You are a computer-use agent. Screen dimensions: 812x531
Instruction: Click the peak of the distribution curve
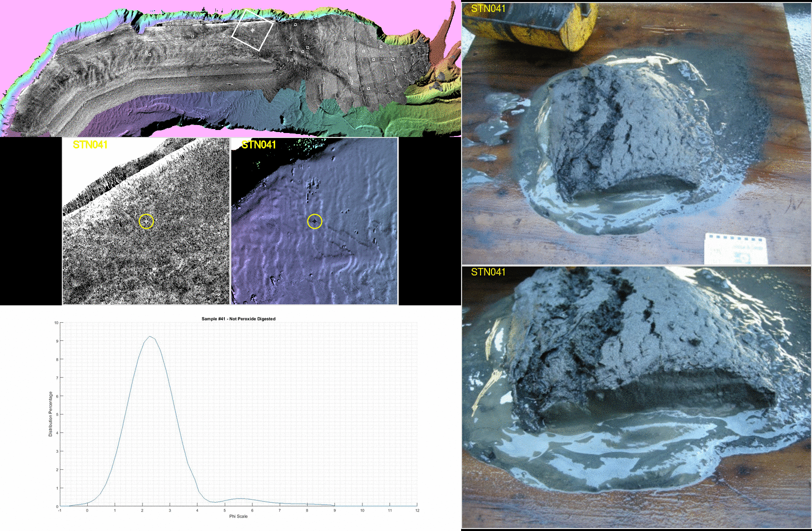(x=150, y=337)
